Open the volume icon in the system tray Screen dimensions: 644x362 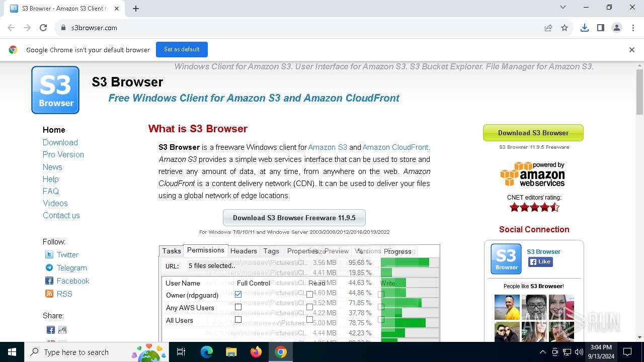[579, 352]
